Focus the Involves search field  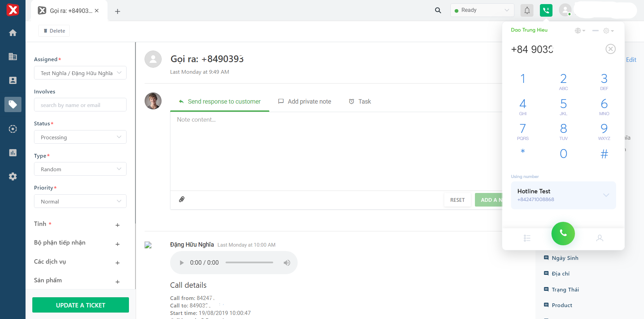coord(80,105)
